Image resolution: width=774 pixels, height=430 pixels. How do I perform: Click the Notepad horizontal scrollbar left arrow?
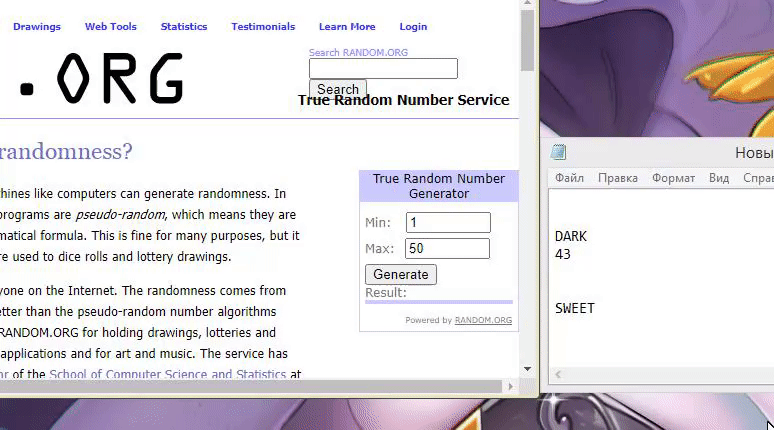click(558, 375)
